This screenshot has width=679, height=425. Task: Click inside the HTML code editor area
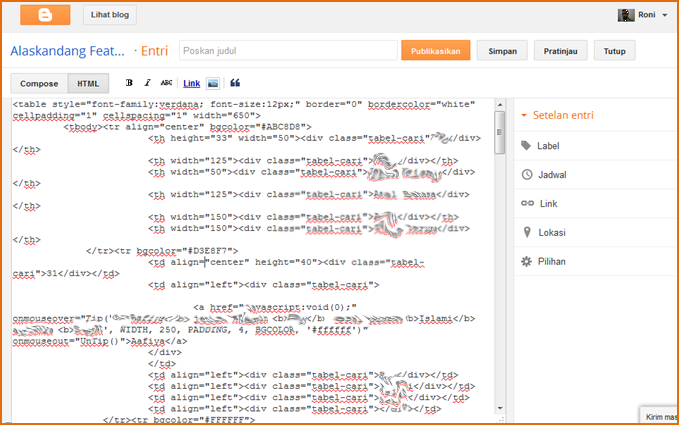[253, 260]
